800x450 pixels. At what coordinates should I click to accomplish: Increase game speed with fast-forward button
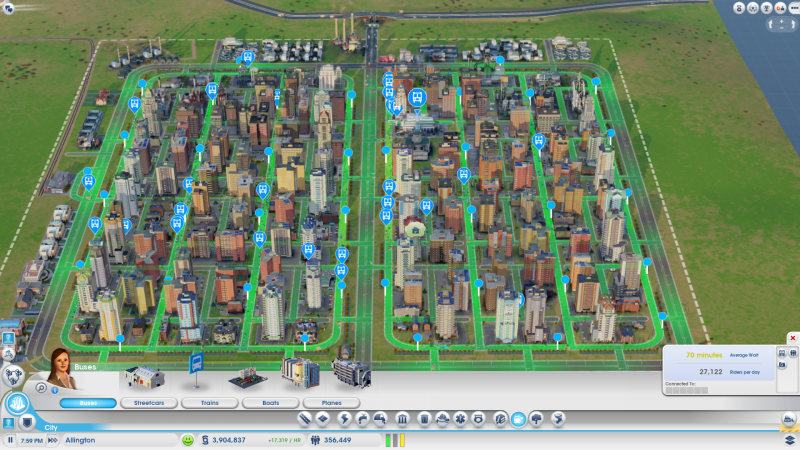53,440
